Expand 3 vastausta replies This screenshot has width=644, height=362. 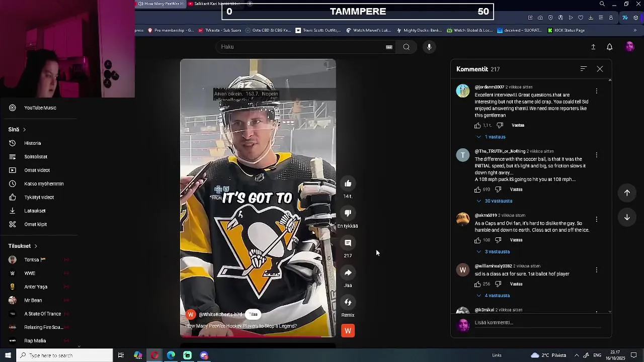pos(493,252)
